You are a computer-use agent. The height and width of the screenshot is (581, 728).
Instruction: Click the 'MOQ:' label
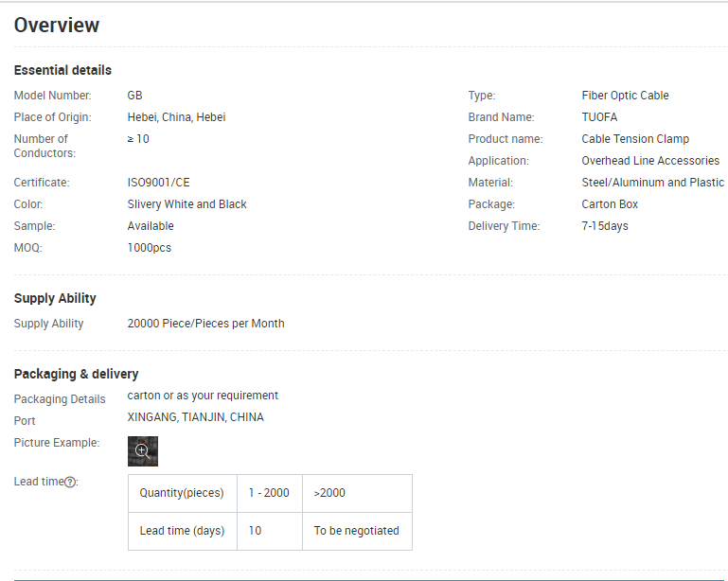click(x=27, y=248)
